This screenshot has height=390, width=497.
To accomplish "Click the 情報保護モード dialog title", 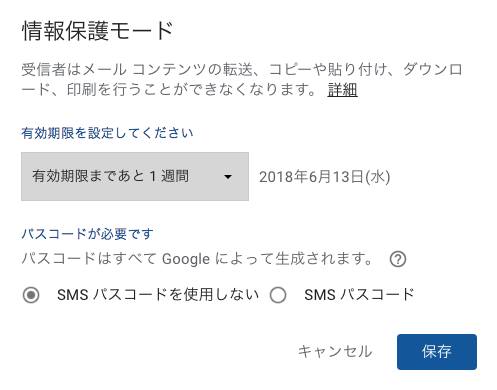I will point(97,31).
